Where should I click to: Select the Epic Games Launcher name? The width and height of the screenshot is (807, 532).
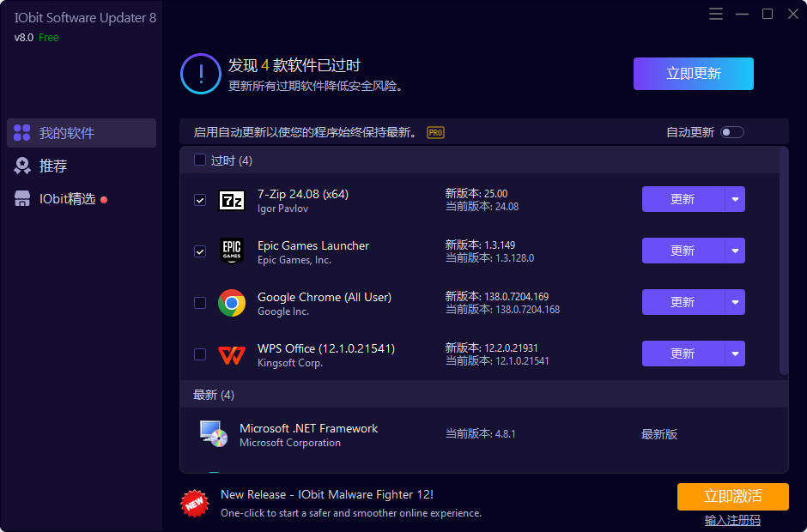pos(313,245)
